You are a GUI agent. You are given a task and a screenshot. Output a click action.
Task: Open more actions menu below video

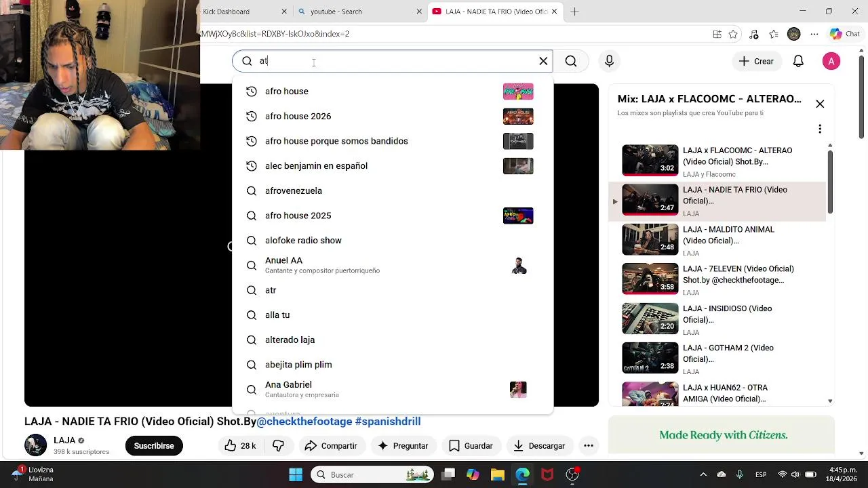coord(589,446)
